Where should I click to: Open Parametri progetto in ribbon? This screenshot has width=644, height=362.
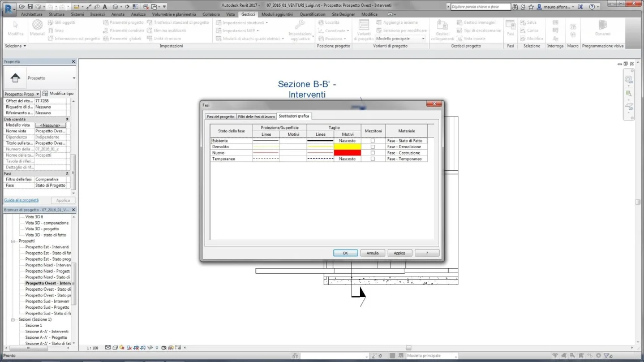[x=123, y=23]
